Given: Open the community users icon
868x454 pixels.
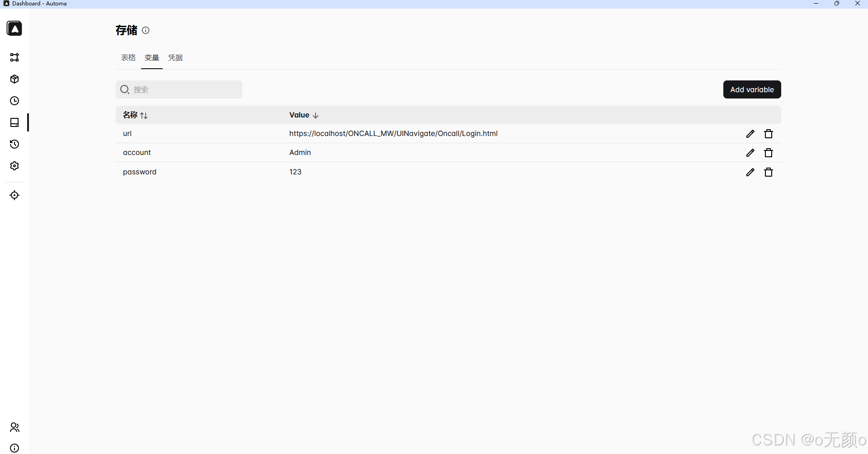Looking at the screenshot, I should click(14, 427).
